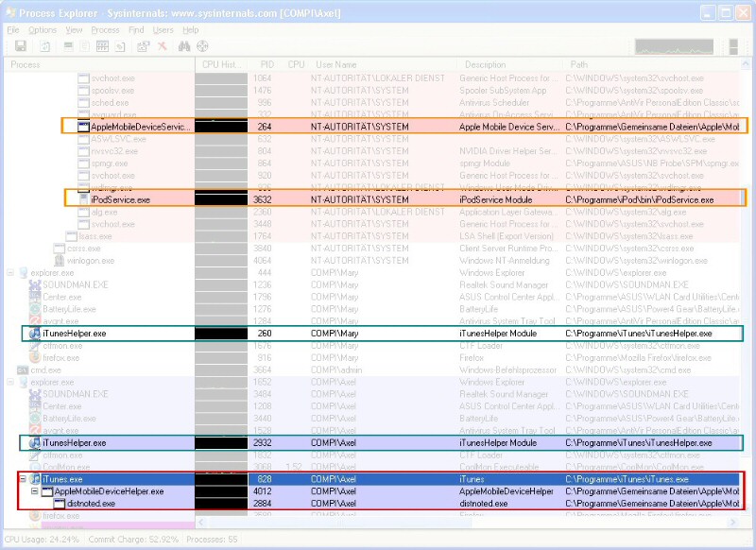Click PID value 3632

point(263,199)
